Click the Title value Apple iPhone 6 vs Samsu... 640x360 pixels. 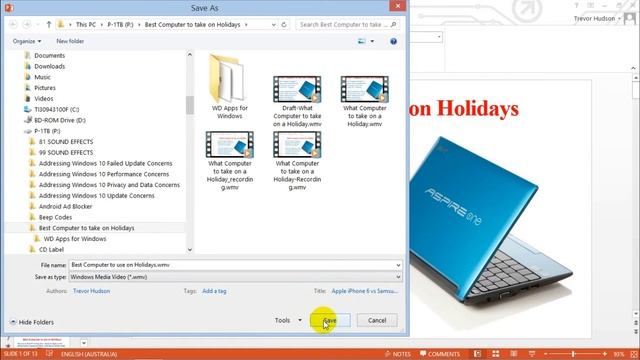pyautogui.click(x=364, y=291)
